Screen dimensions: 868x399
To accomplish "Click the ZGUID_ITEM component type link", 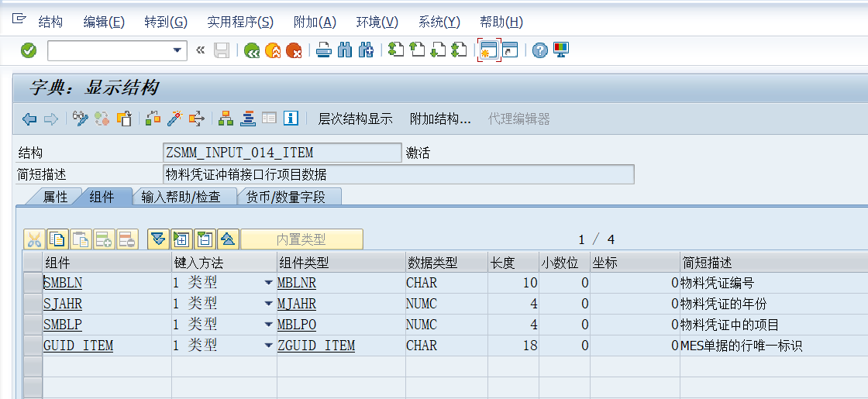I will [x=316, y=346].
